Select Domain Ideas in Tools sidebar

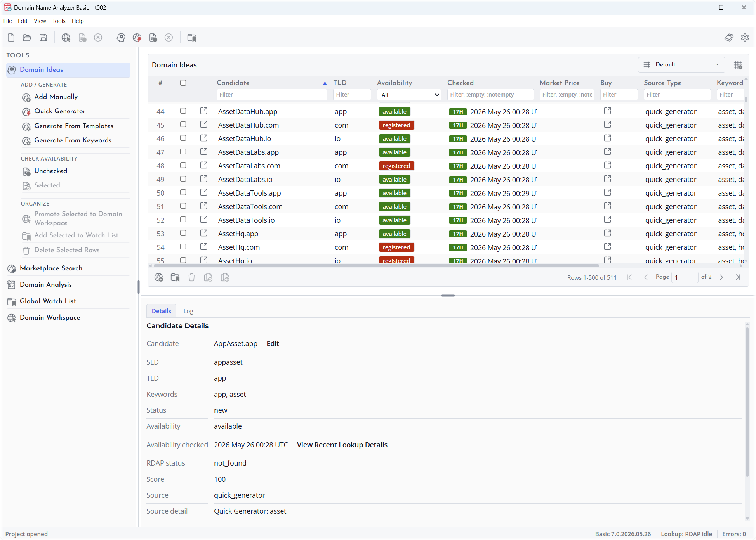point(68,70)
